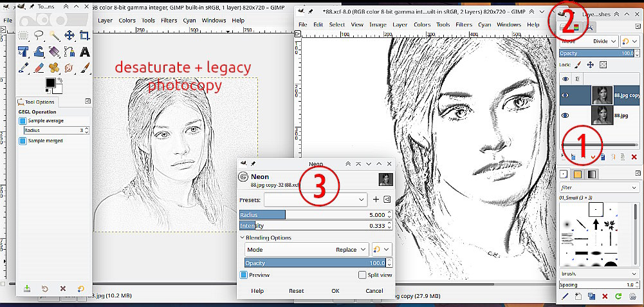Viewport: 644px width, 307px height.
Task: Hide the 88.jpg copy layer
Action: point(566,95)
